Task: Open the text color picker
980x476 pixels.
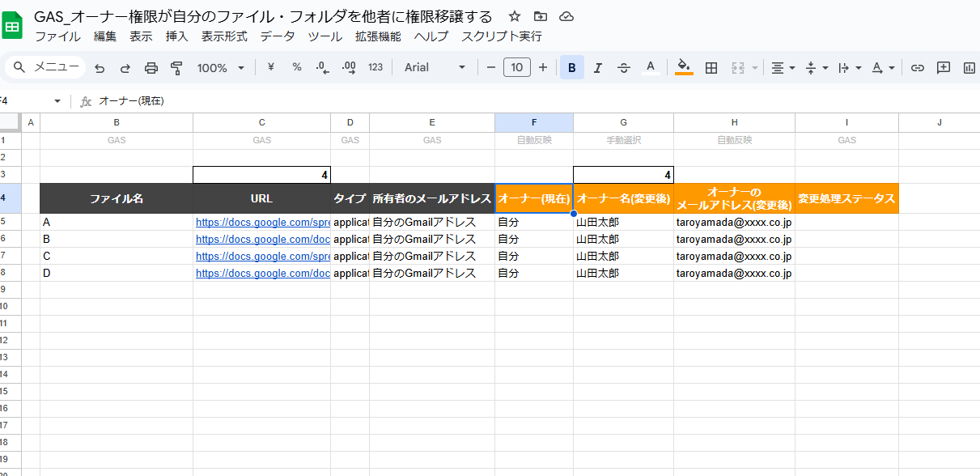Action: click(650, 68)
